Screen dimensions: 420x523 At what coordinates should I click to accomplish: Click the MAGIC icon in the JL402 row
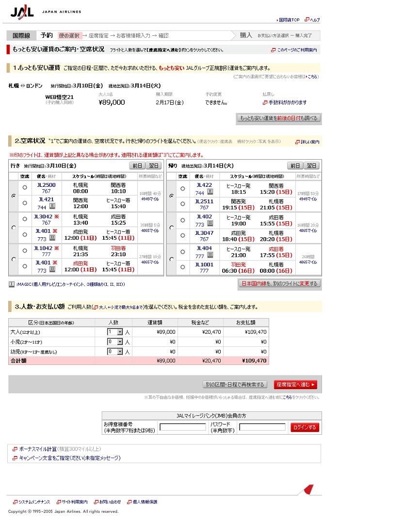tap(210, 224)
